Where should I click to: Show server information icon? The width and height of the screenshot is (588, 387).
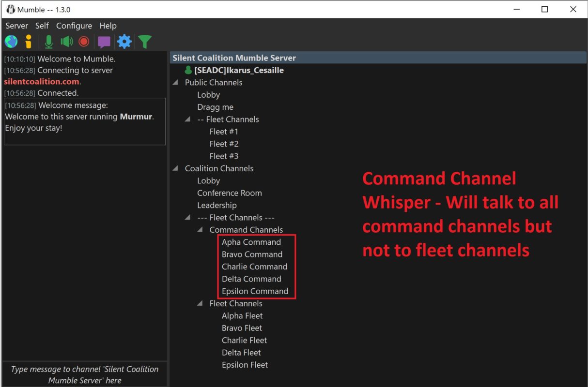click(29, 42)
